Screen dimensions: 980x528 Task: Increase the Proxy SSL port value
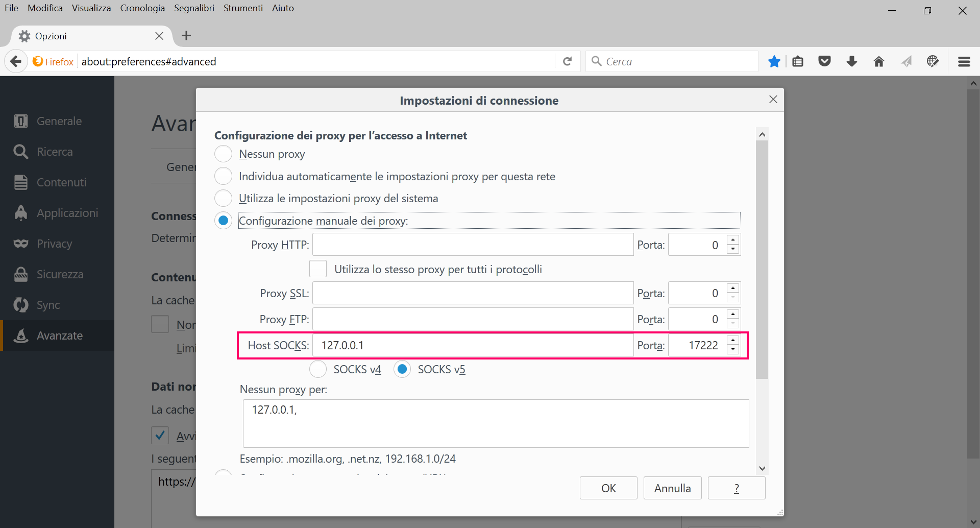point(733,289)
